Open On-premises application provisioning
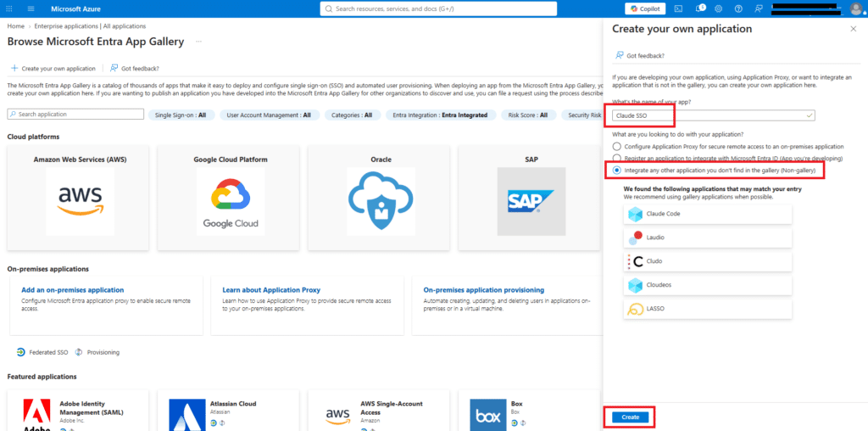 [x=484, y=289]
